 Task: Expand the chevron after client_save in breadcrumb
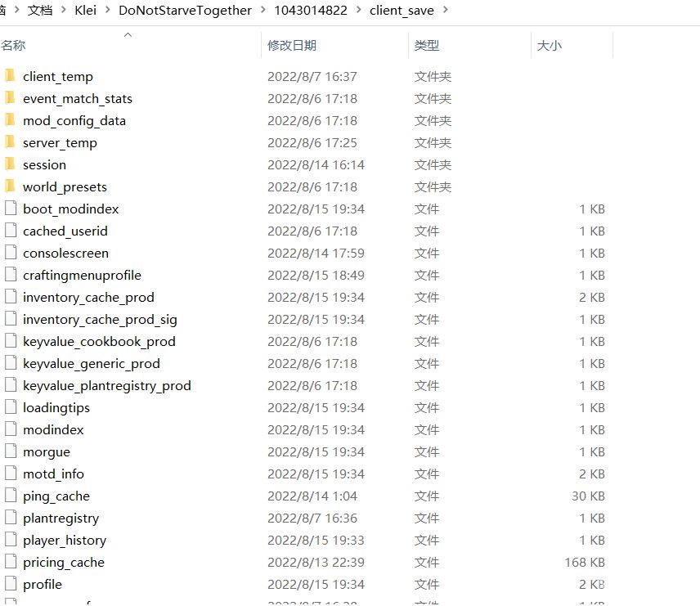(x=445, y=9)
